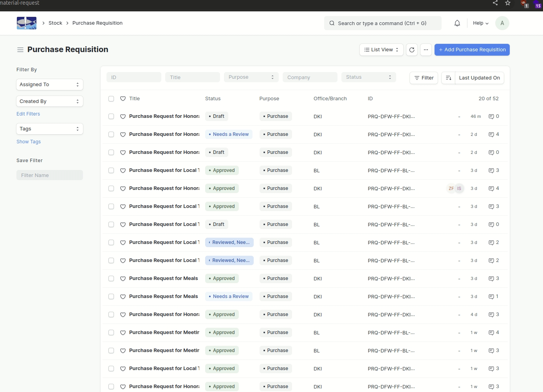Viewport: 543px width, 392px height.
Task: Toggle sort order direction icon
Action: (448, 78)
